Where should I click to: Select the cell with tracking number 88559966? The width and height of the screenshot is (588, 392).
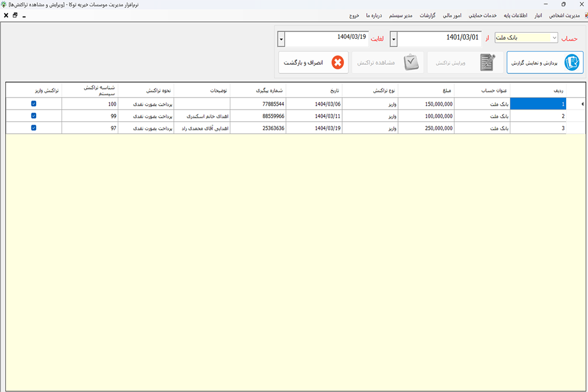coord(258,116)
